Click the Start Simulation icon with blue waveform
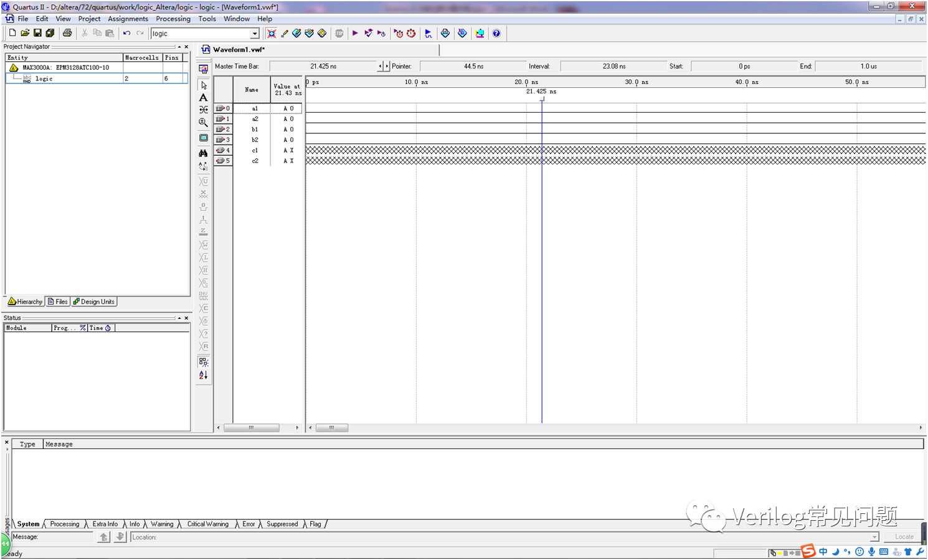This screenshot has height=560, width=928. click(x=428, y=33)
